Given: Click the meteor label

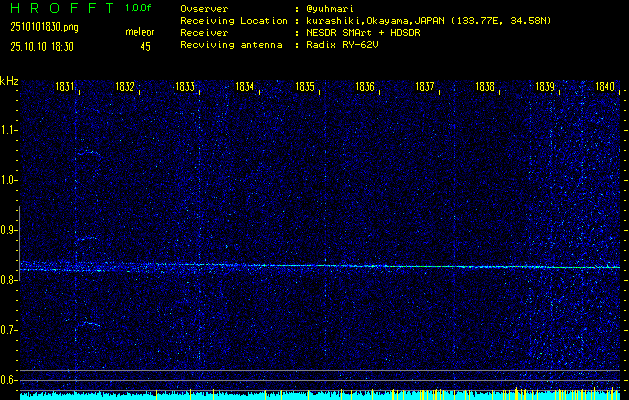Looking at the screenshot, I should tap(139, 32).
